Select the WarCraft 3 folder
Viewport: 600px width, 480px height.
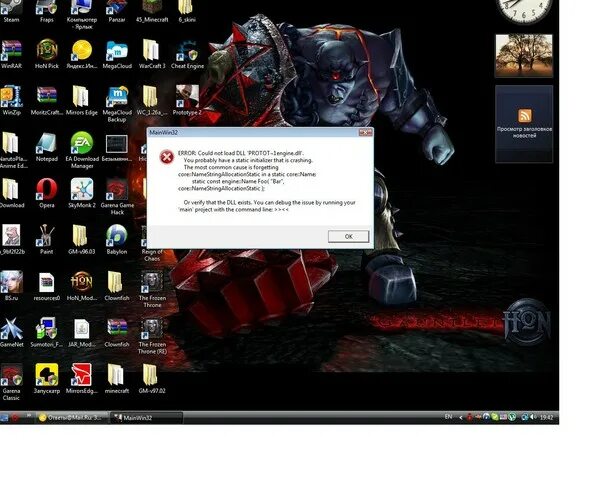click(x=152, y=54)
